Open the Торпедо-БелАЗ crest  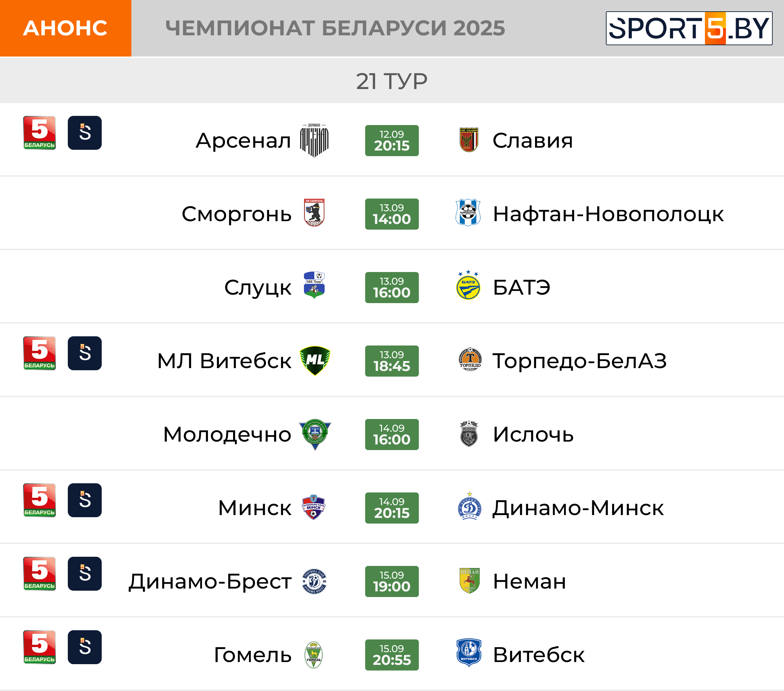(470, 359)
